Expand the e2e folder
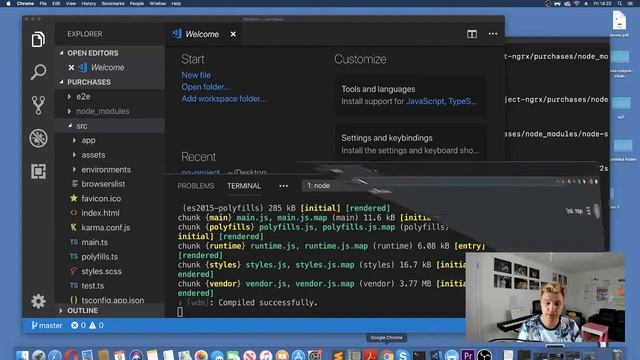 pyautogui.click(x=69, y=97)
